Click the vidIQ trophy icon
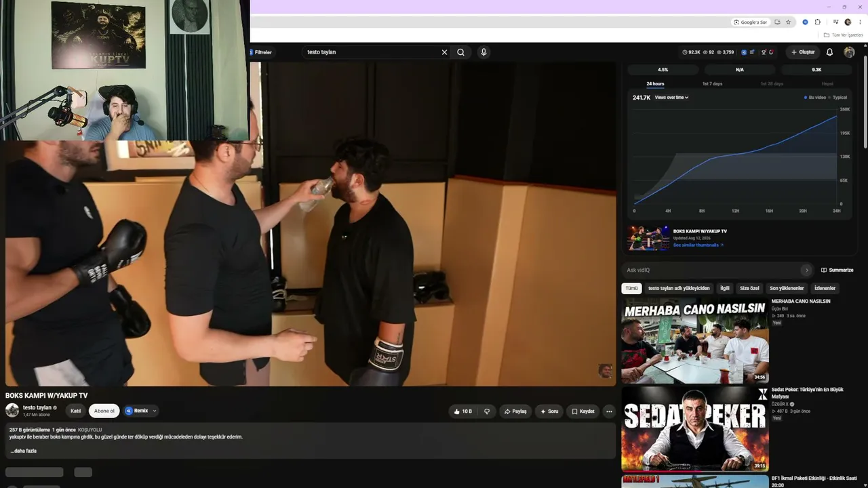 [764, 52]
